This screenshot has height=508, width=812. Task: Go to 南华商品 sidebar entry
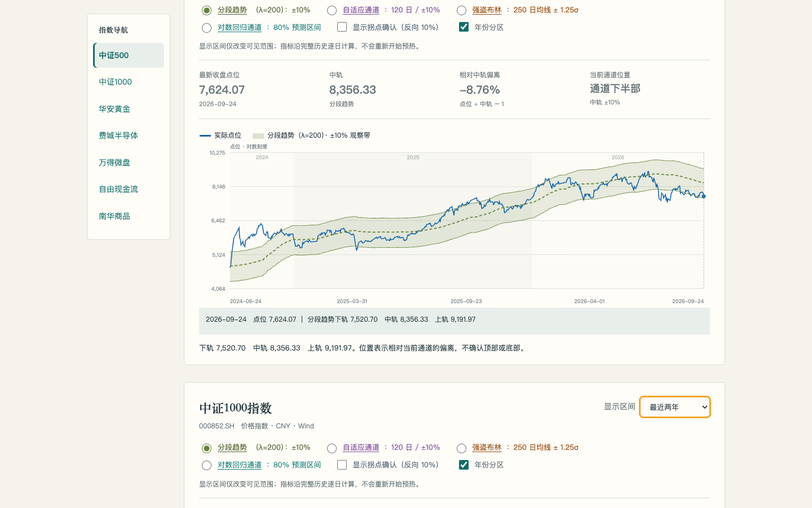129,216
